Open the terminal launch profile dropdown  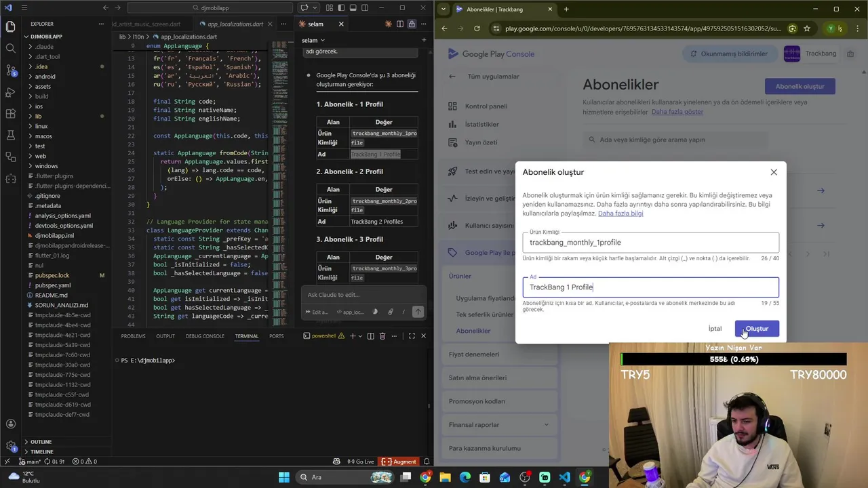pos(359,336)
